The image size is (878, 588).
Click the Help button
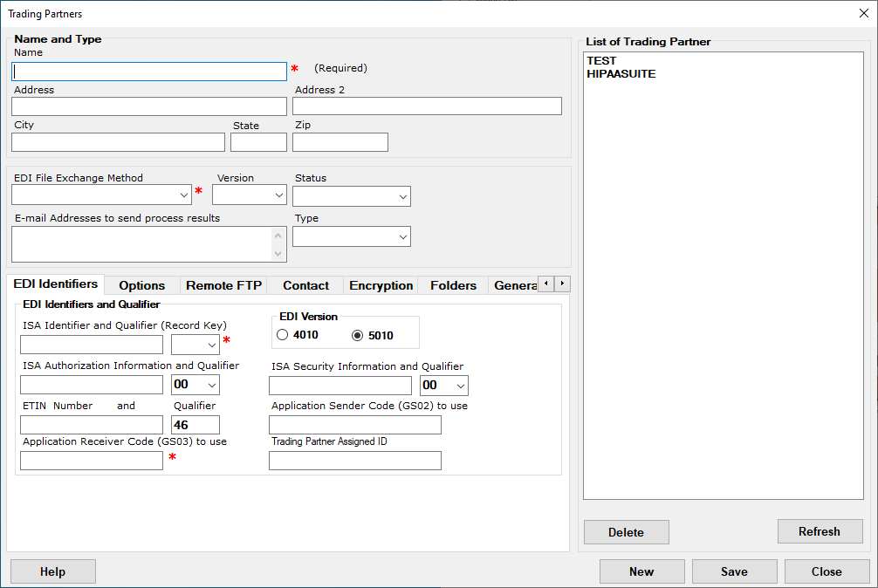[53, 571]
